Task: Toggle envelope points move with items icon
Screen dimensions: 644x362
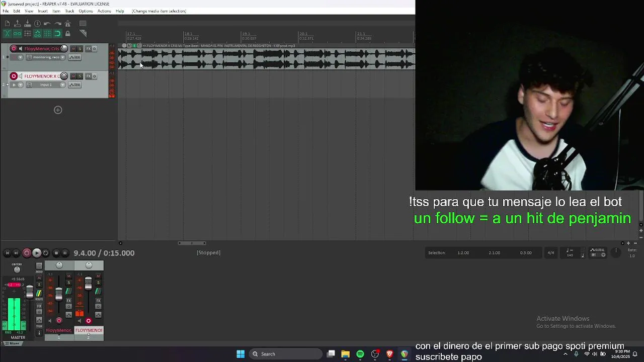Action: (37, 34)
